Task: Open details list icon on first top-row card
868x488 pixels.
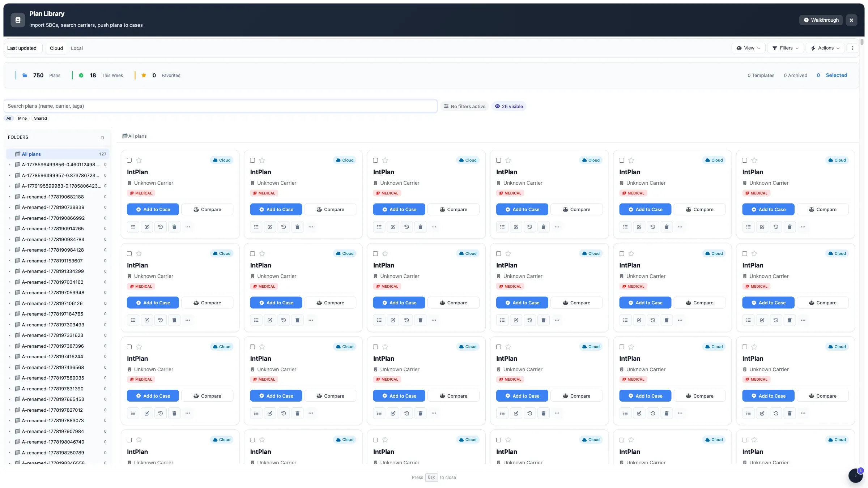Action: [x=133, y=227]
